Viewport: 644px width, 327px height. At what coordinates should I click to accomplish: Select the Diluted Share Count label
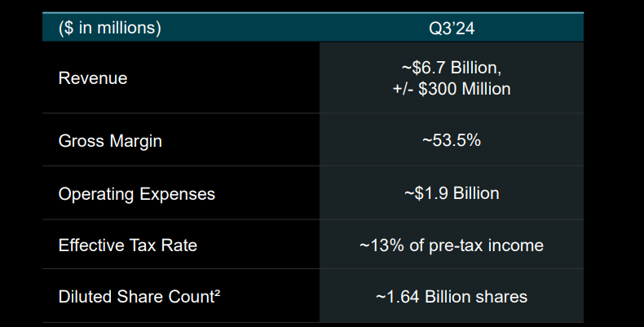tap(137, 297)
